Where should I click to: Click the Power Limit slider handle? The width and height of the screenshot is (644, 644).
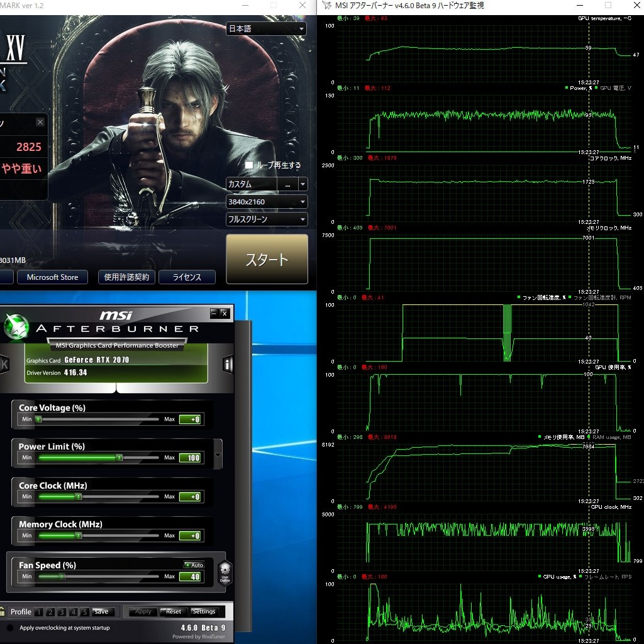coord(119,458)
